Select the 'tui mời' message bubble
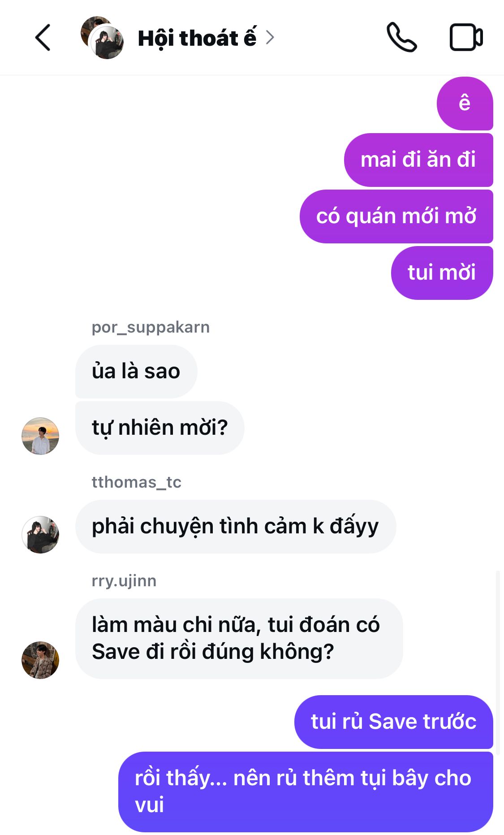The height and width of the screenshot is (835, 504). pos(442,273)
